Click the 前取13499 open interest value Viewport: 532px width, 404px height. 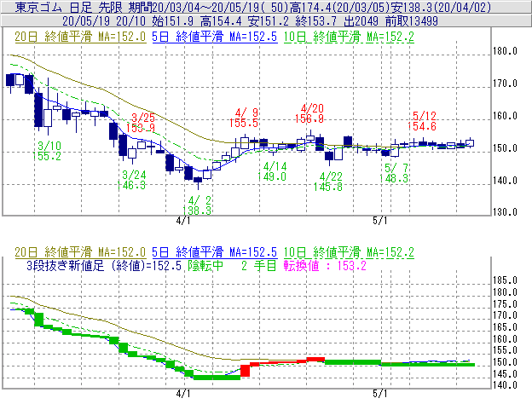pyautogui.click(x=412, y=21)
